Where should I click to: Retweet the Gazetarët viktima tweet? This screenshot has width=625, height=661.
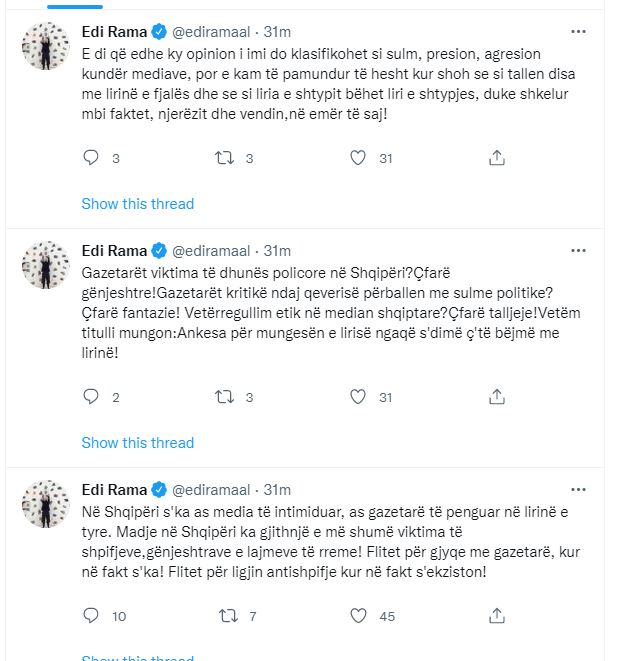(225, 398)
